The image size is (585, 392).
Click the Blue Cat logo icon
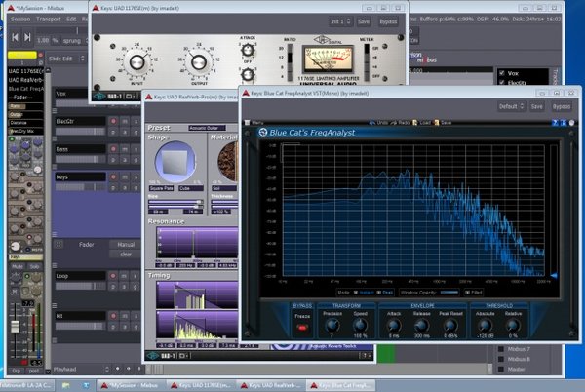(x=263, y=132)
